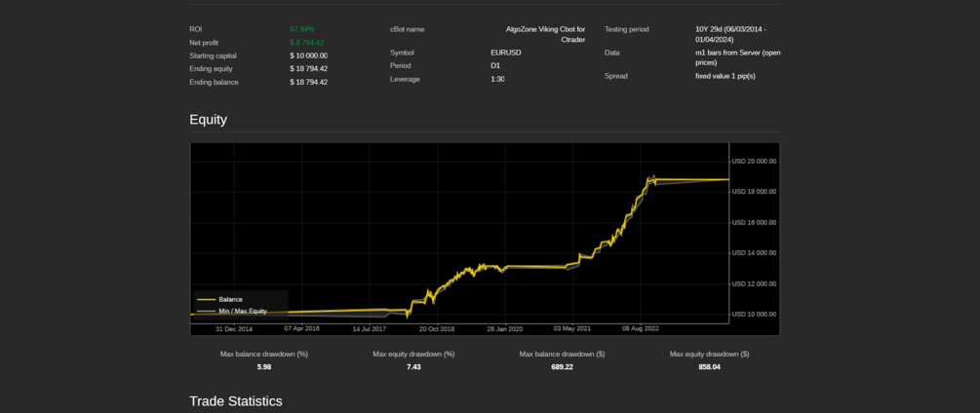Image resolution: width=980 pixels, height=413 pixels.
Task: Click the 31 Dec 2014 date label
Action: [234, 328]
